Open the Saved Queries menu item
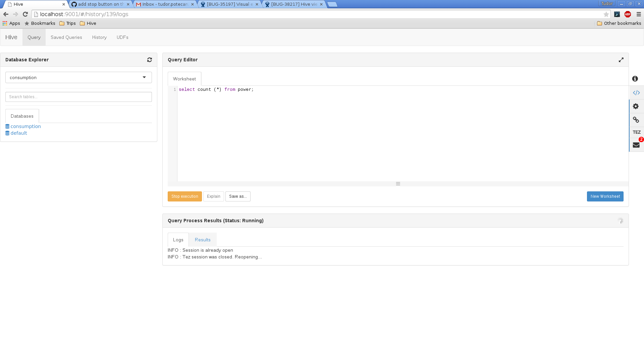The image size is (644, 362). (66, 37)
